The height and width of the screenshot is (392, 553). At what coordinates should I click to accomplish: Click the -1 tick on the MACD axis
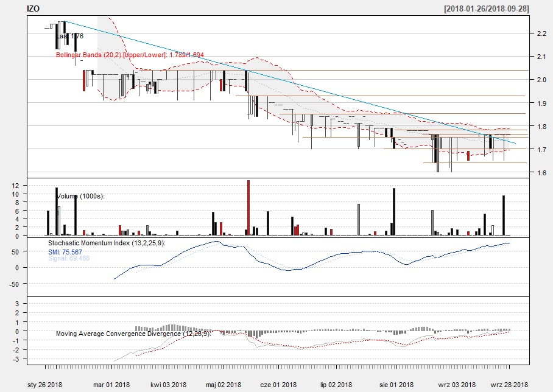point(15,340)
